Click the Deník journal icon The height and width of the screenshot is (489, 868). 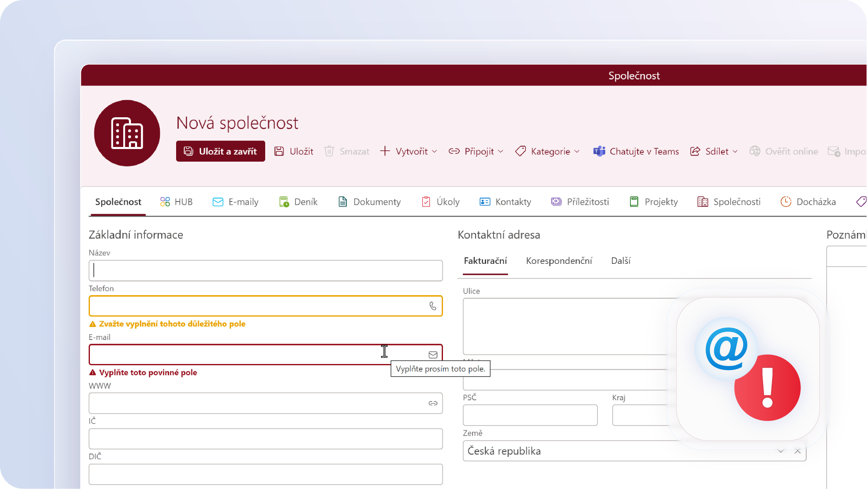pyautogui.click(x=284, y=202)
